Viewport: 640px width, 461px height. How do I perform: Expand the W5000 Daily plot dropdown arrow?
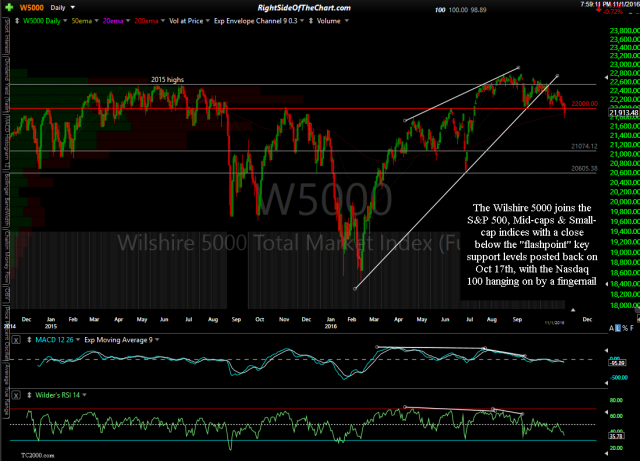65,21
